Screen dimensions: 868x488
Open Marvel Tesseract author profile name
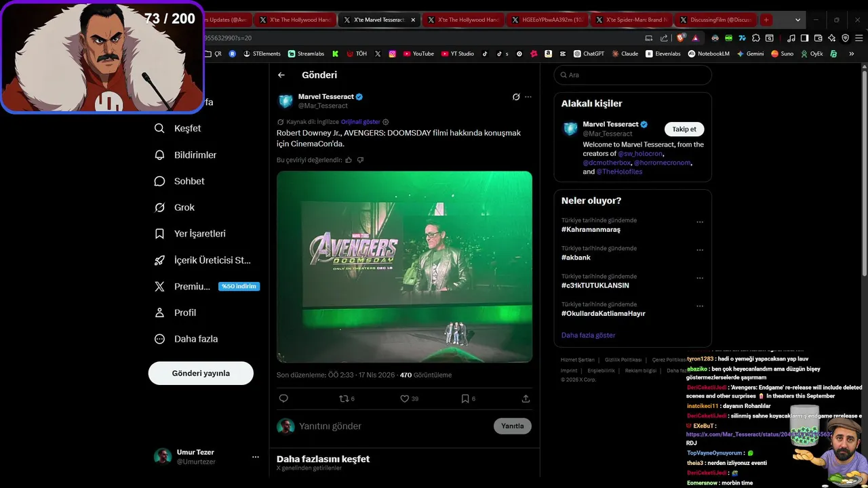[x=326, y=97]
